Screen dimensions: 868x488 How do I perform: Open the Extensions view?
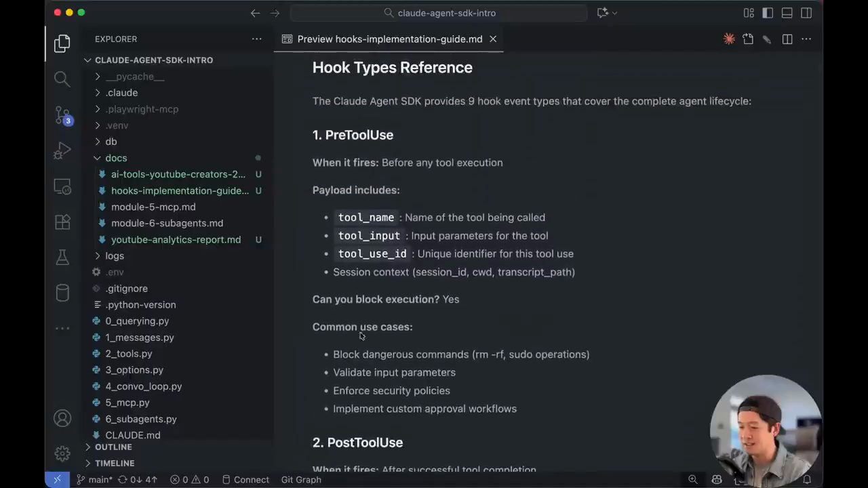[x=62, y=222]
